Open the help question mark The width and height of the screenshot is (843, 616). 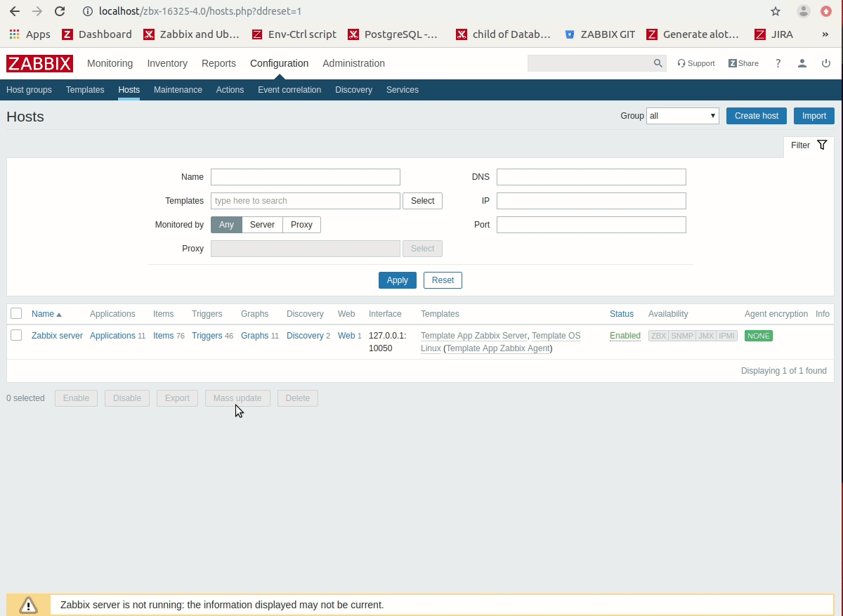tap(778, 63)
